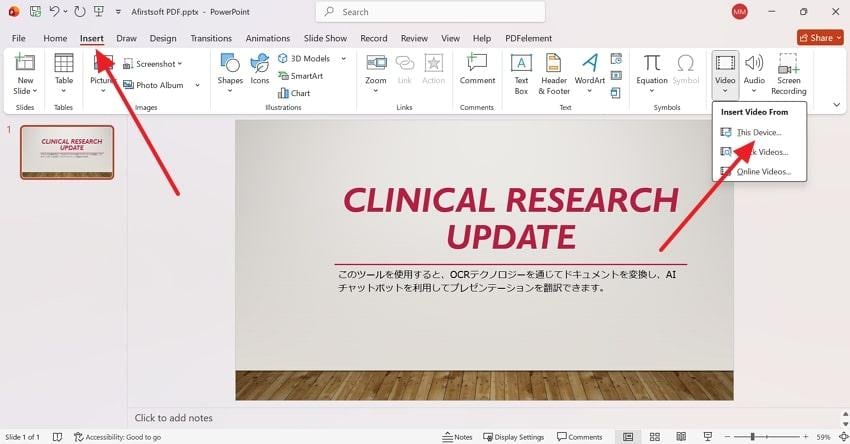
Task: Switch to the Home tab
Action: pyautogui.click(x=55, y=38)
